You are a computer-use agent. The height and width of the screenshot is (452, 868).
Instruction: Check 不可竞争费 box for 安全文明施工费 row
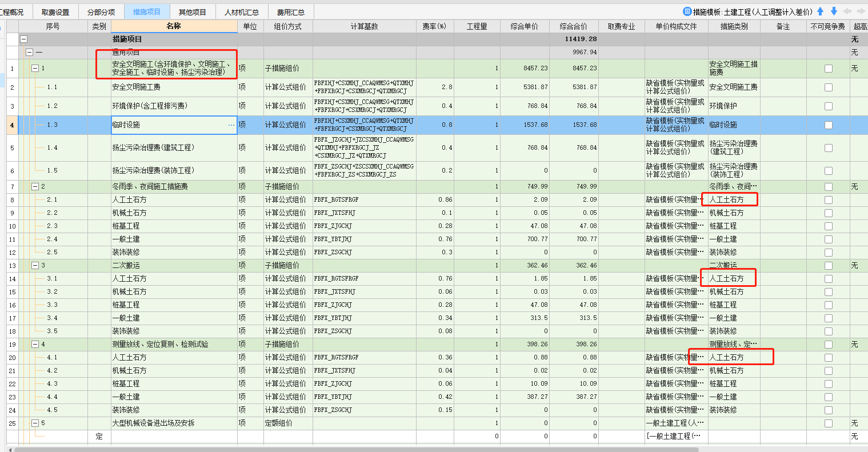pos(828,87)
